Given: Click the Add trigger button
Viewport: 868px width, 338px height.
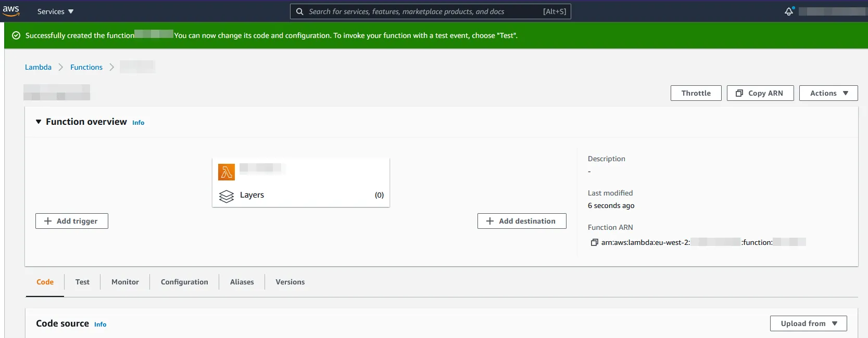Looking at the screenshot, I should click(x=72, y=221).
